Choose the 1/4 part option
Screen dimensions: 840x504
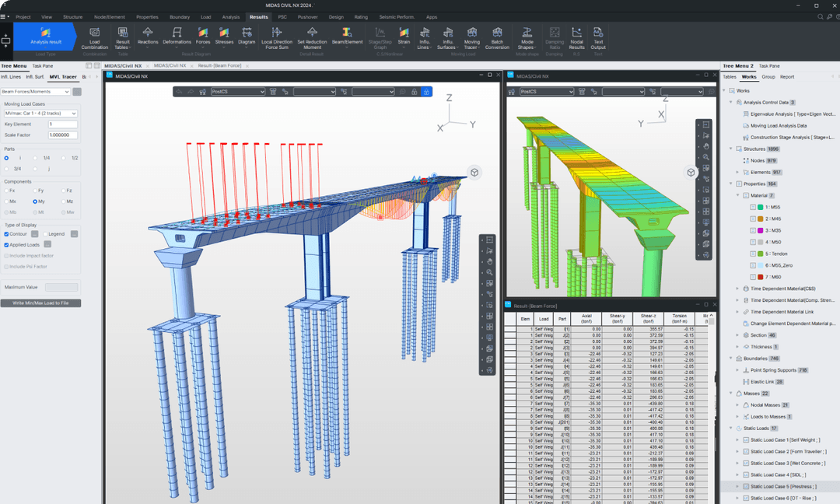[35, 158]
